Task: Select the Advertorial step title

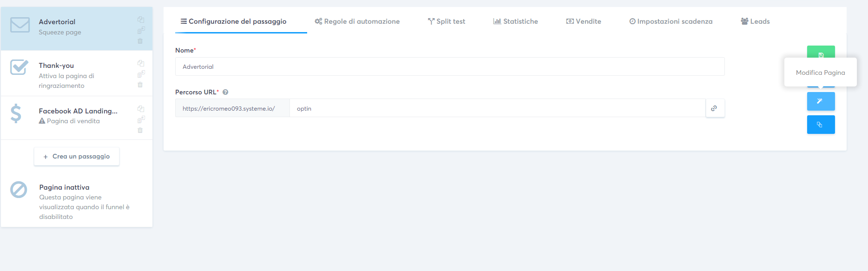Action: click(57, 22)
